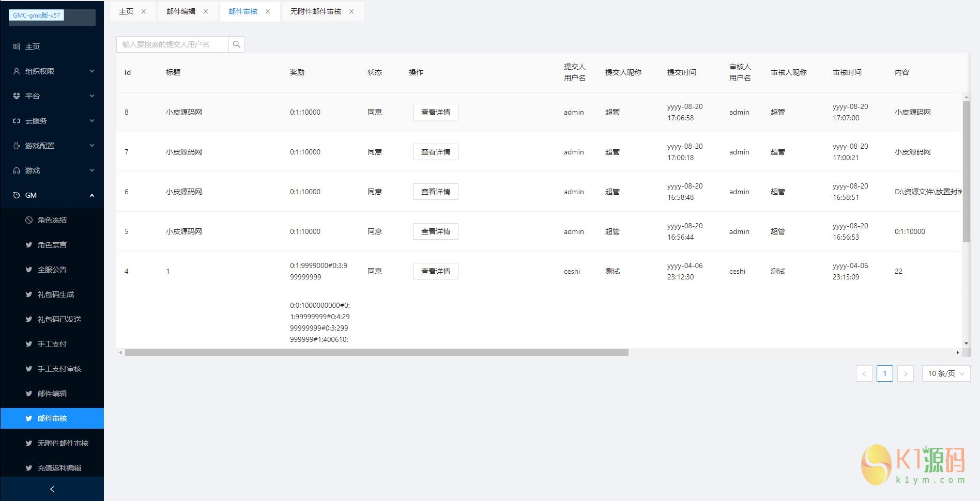Select 礼包码生成 in sidebar
Viewport: 980px width, 501px height.
coord(55,294)
